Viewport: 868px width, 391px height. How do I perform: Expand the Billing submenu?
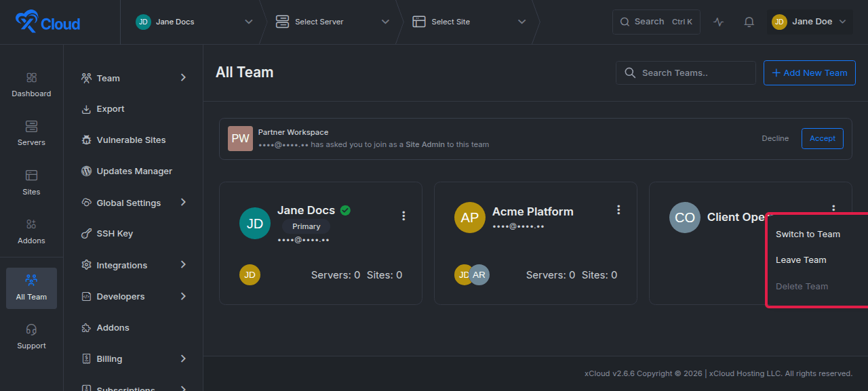tap(183, 358)
